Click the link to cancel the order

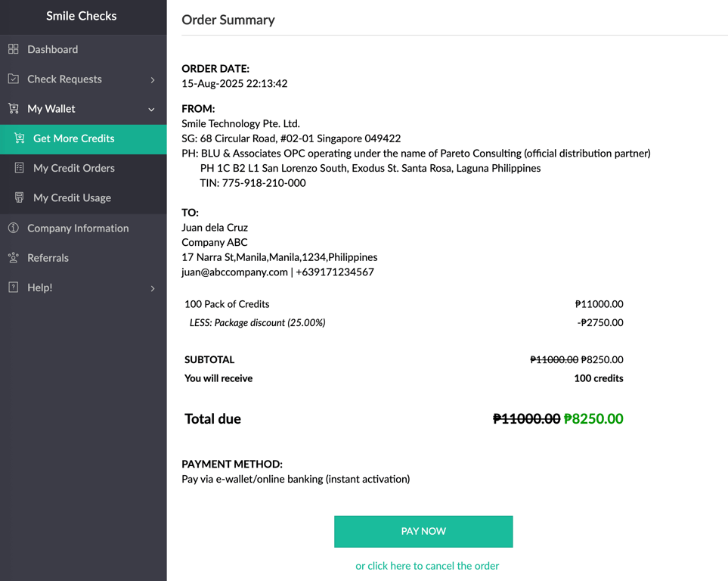click(x=427, y=566)
